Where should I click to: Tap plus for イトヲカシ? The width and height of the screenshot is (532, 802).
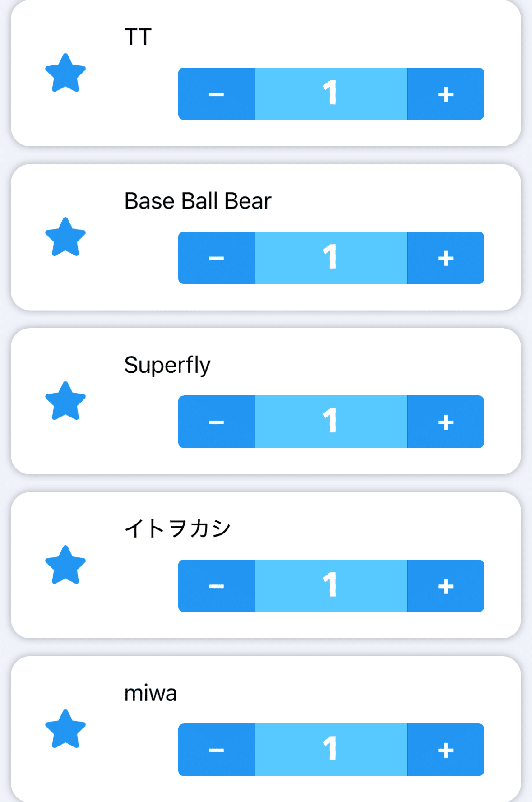click(x=445, y=586)
